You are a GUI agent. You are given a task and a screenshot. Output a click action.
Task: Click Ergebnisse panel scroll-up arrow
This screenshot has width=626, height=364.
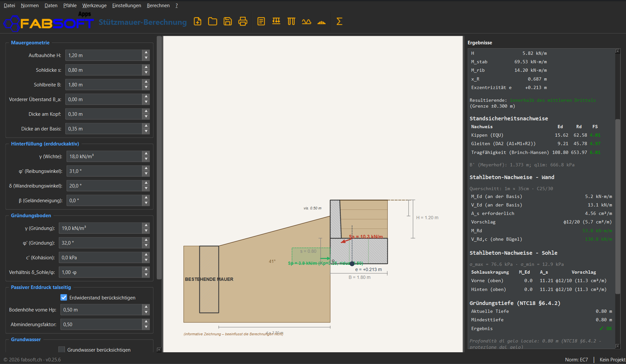click(x=618, y=51)
